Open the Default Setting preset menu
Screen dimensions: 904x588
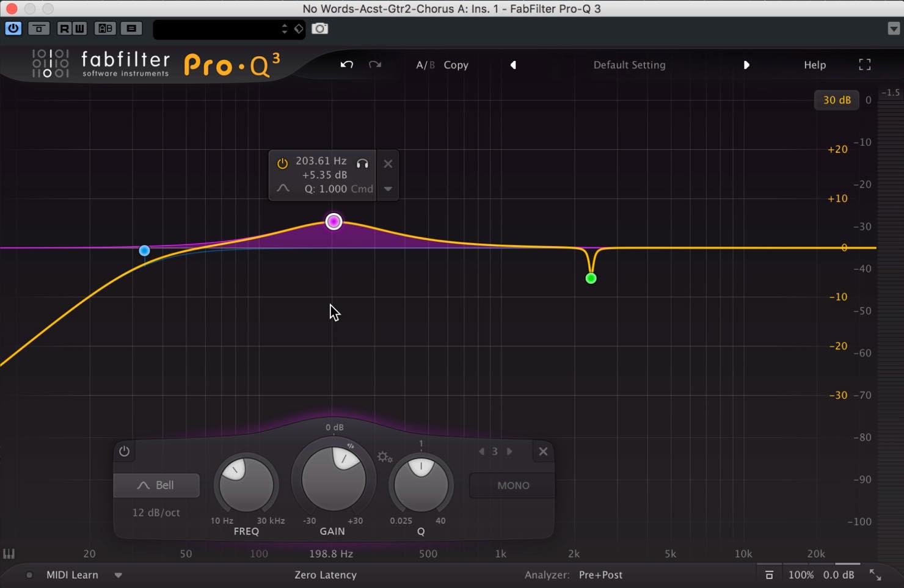pyautogui.click(x=629, y=65)
